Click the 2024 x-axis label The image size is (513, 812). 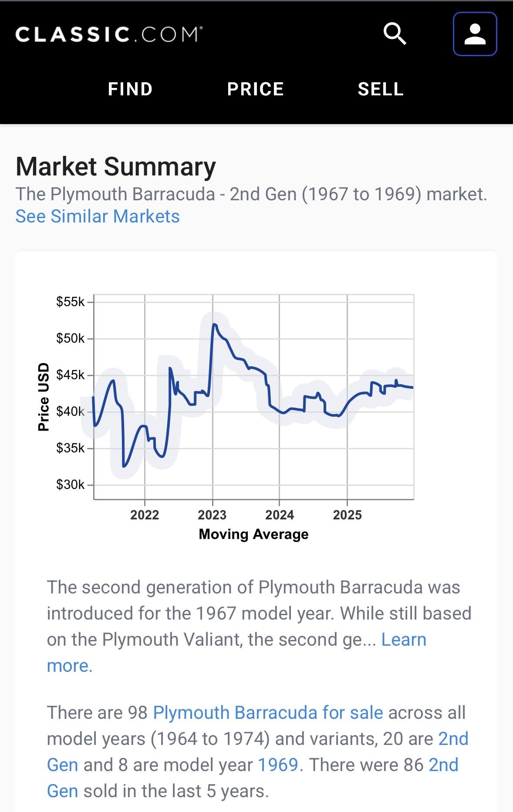pyautogui.click(x=280, y=515)
